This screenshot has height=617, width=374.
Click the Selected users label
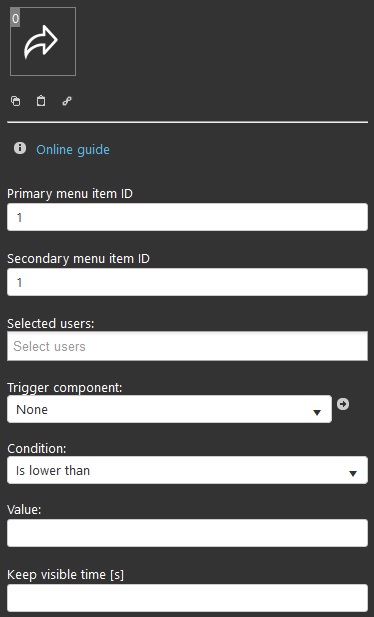click(51, 323)
